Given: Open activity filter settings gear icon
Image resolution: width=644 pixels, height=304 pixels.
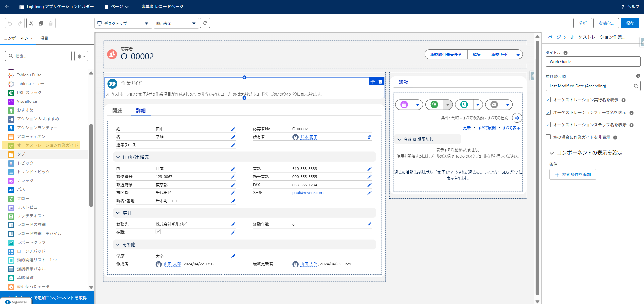Looking at the screenshot, I should click(x=517, y=118).
